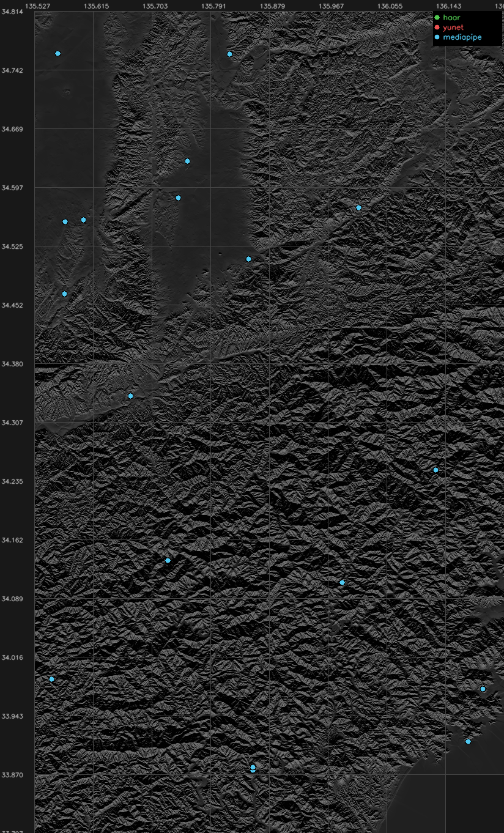Click latitude tick label 34.525

pyautogui.click(x=12, y=246)
